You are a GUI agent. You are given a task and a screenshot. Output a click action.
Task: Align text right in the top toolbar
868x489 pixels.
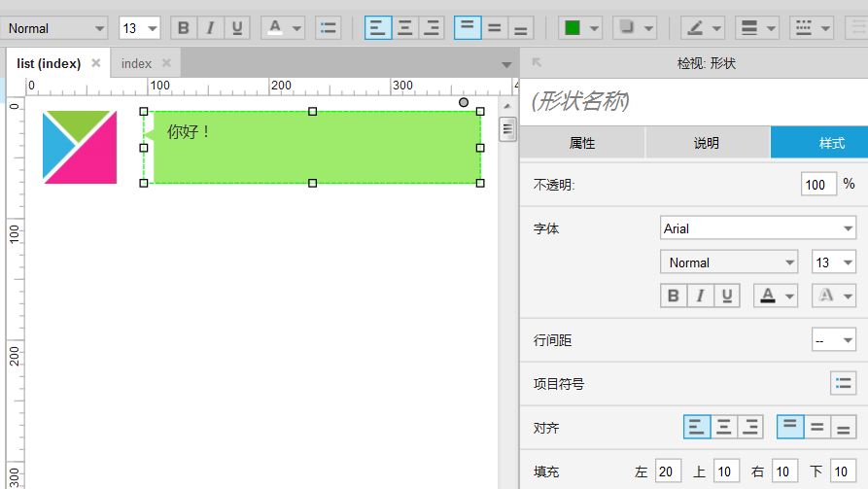pyautogui.click(x=432, y=27)
